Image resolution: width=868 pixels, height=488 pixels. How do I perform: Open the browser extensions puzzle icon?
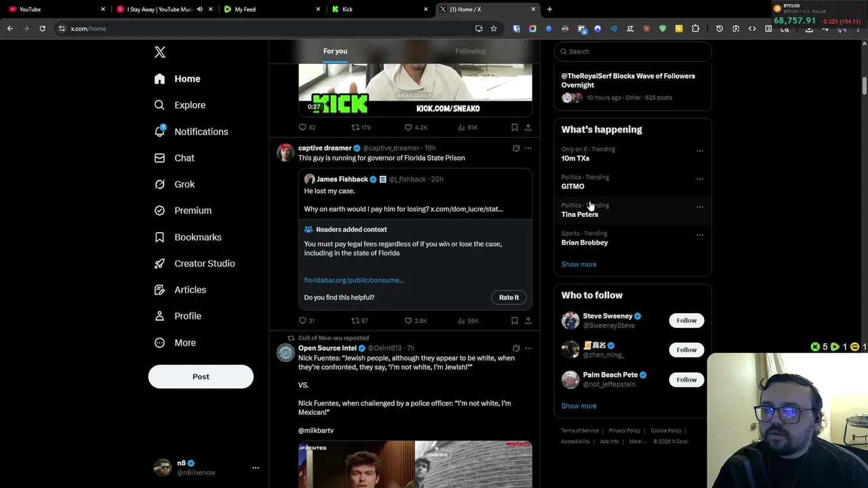click(x=695, y=28)
